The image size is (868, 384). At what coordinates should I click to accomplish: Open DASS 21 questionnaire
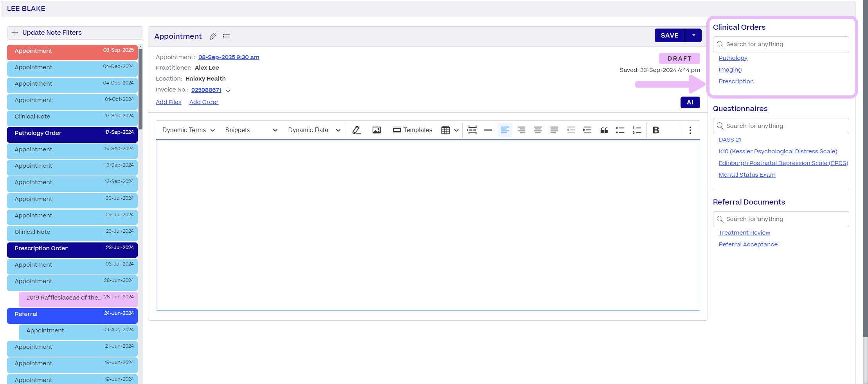(x=730, y=140)
